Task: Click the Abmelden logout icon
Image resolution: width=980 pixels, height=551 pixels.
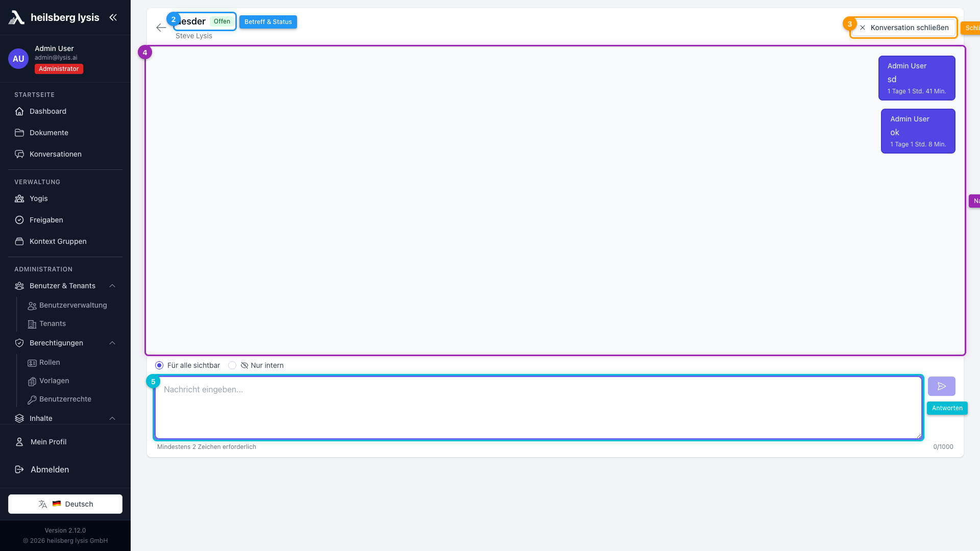Action: tap(19, 469)
